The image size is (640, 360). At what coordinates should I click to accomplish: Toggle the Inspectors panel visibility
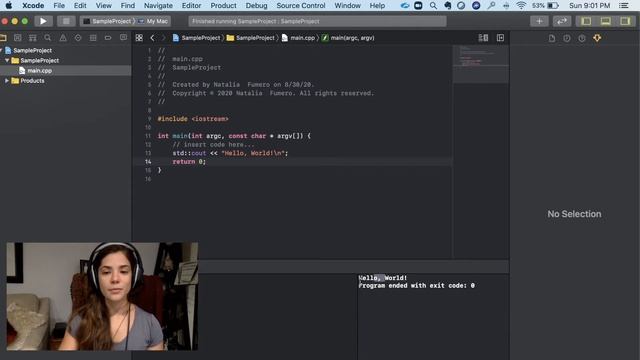coord(625,21)
